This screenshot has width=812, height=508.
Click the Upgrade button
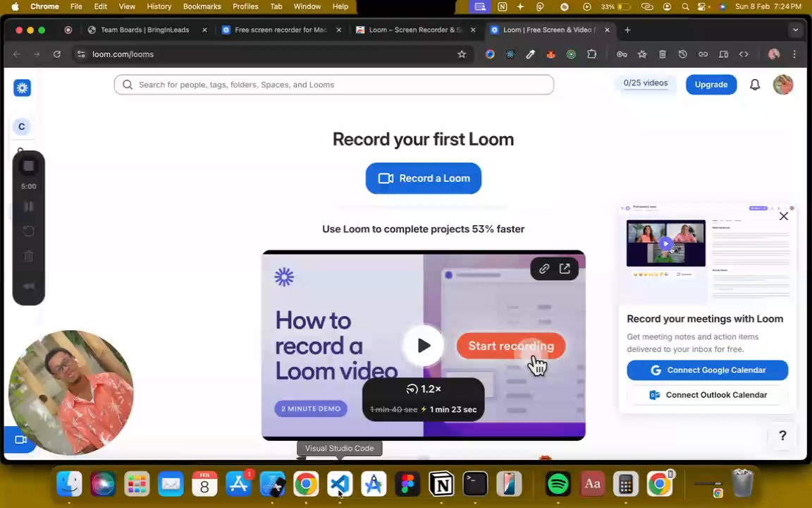711,85
